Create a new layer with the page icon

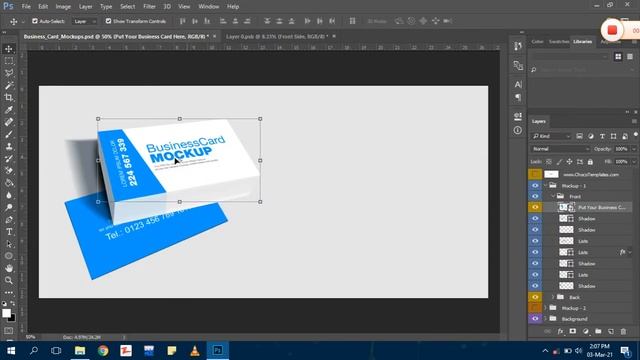pyautogui.click(x=611, y=331)
